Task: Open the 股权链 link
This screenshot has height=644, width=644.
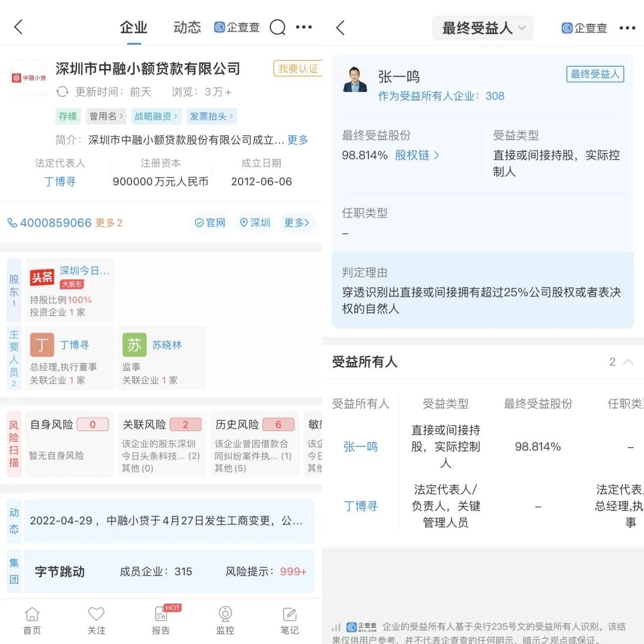Action: [x=417, y=155]
